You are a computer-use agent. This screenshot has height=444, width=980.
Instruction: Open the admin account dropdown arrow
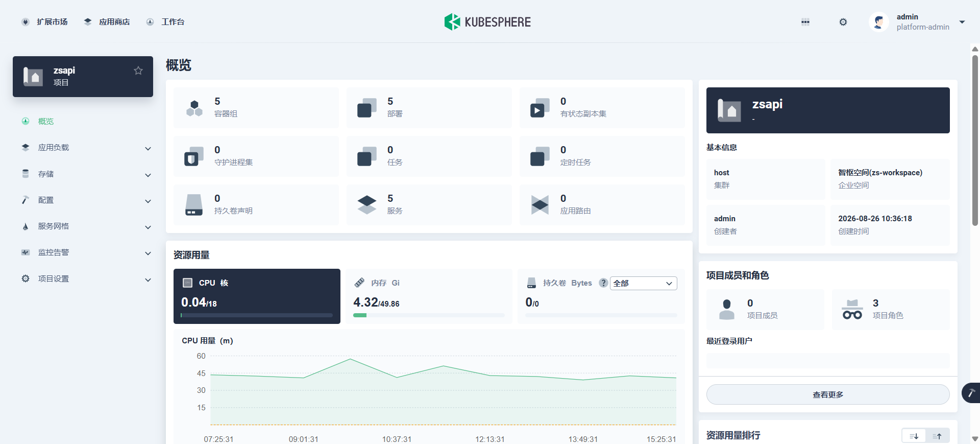(x=962, y=22)
